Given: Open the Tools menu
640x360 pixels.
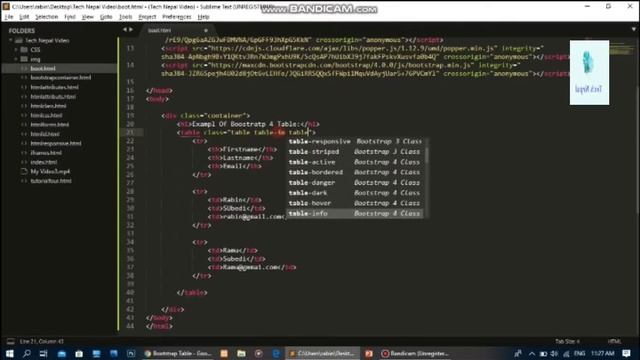Looking at the screenshot, I should click(125, 17).
